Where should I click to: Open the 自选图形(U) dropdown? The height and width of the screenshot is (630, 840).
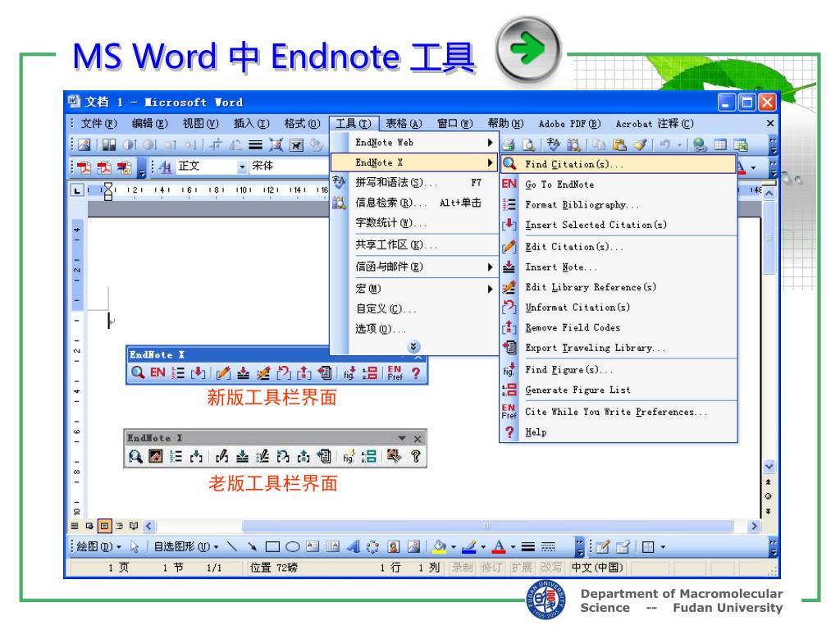[186, 547]
